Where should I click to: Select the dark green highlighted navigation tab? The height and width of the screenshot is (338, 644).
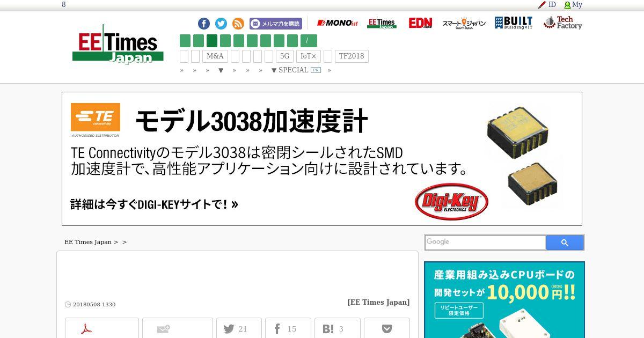[212, 41]
